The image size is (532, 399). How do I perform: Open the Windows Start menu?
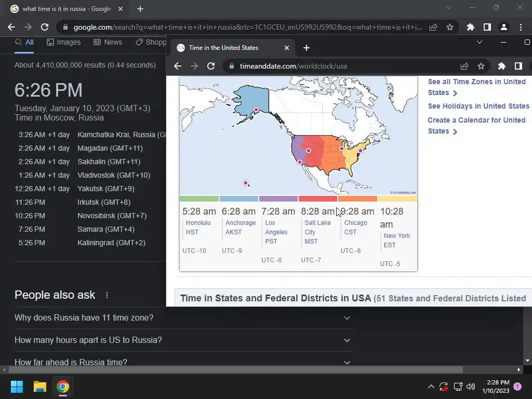pos(17,387)
